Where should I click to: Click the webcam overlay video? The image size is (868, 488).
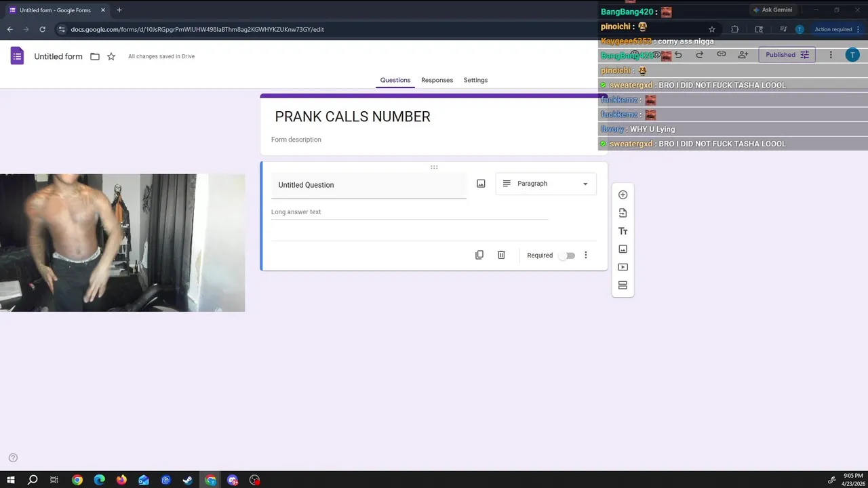122,243
